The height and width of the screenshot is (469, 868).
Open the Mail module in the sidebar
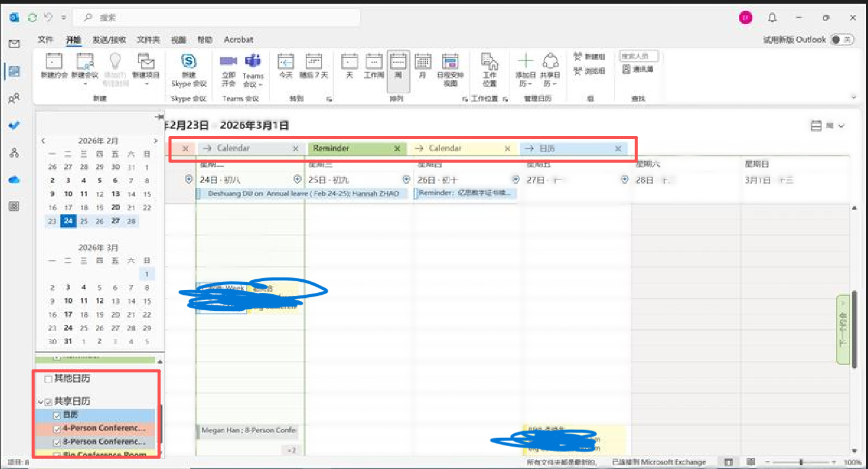coord(14,44)
